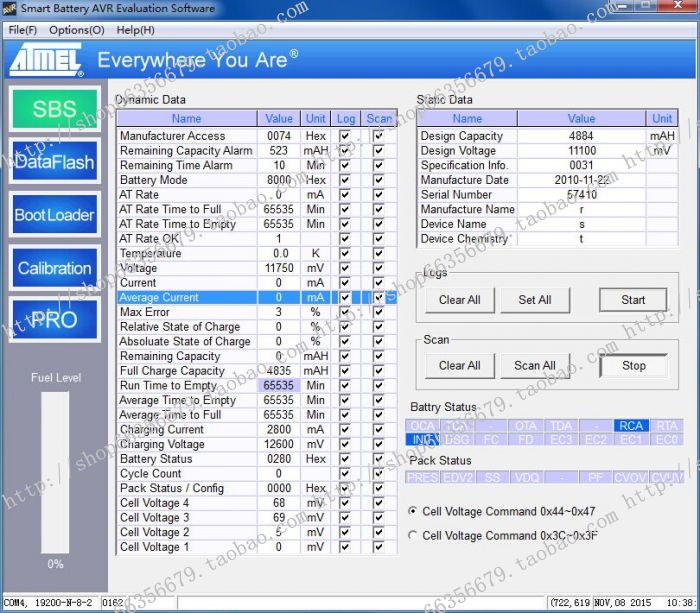Select the Cell Voltage 4 row

[257, 503]
